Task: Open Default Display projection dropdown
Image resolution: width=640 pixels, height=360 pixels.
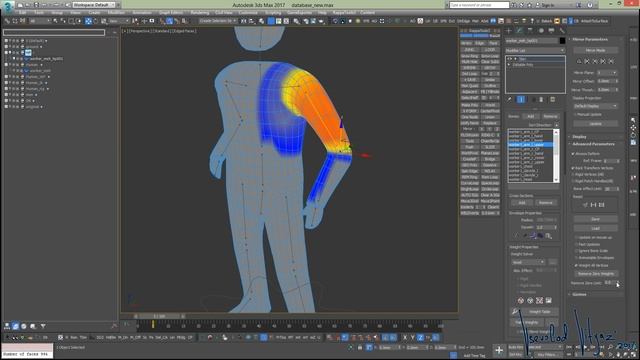Action: [596, 106]
